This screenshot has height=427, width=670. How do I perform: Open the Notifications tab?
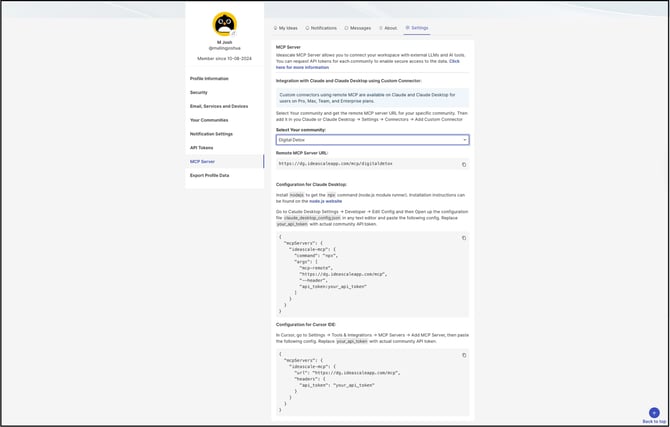point(321,28)
